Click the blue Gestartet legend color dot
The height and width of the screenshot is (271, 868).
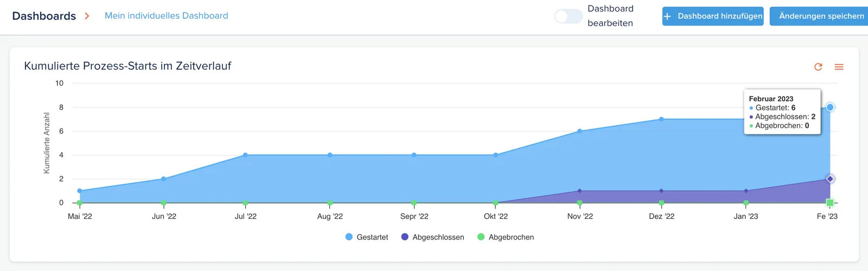point(349,237)
